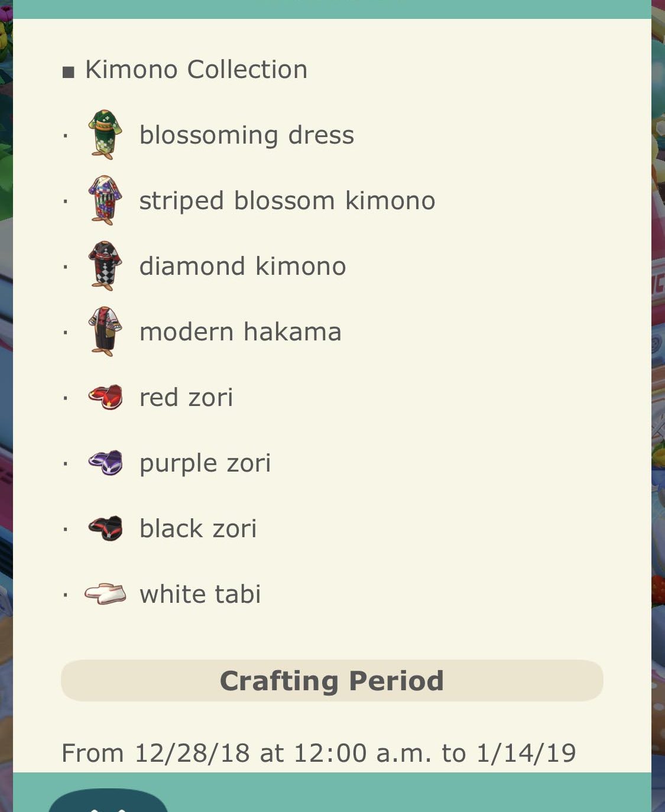Select the diamond kimono icon
Image resolution: width=665 pixels, height=812 pixels.
105,266
